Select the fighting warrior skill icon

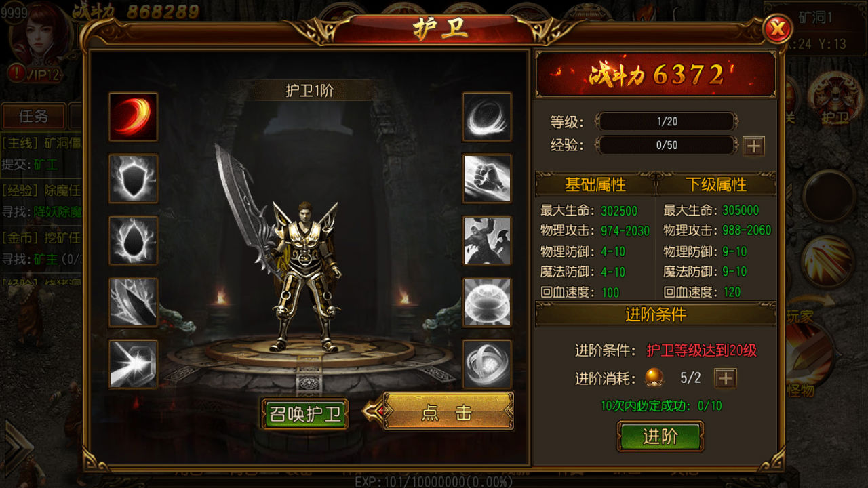click(487, 240)
